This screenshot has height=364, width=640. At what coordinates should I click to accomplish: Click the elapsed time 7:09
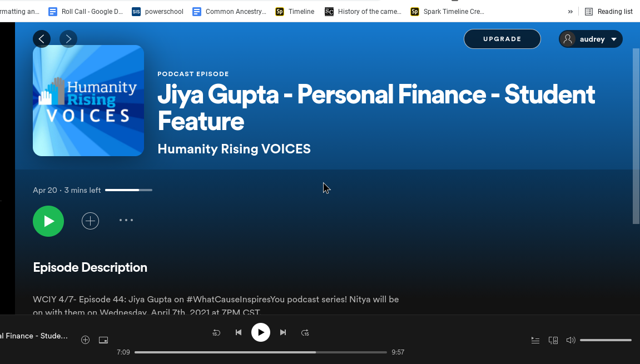tap(123, 352)
